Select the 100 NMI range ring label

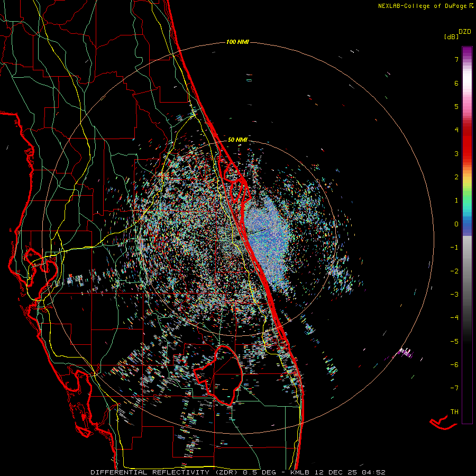click(237, 42)
